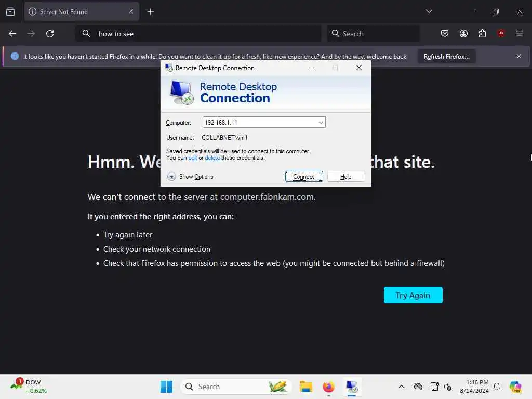
Task: Show hidden system tray icons
Action: 402,387
